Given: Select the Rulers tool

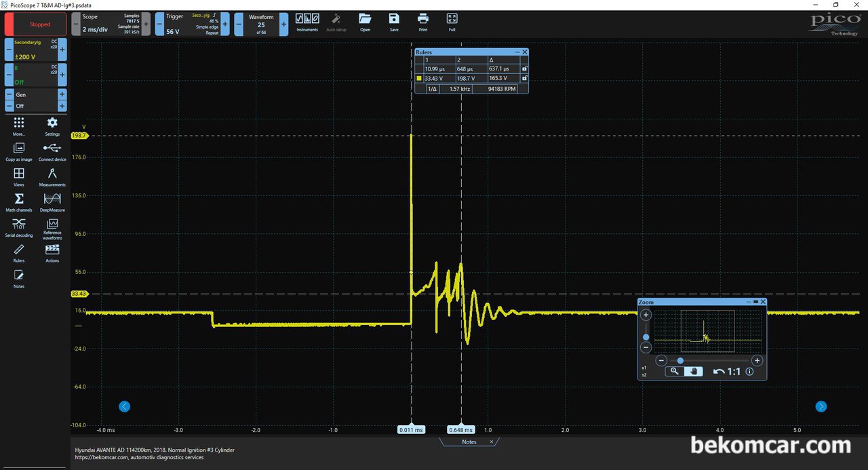Looking at the screenshot, I should click(19, 253).
